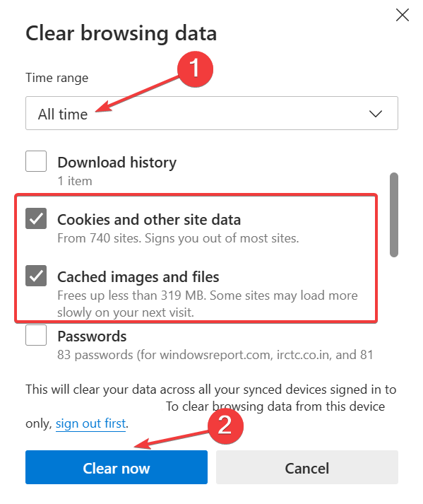Click the red step 1 annotation badge
This screenshot has width=423, height=504.
(x=196, y=69)
